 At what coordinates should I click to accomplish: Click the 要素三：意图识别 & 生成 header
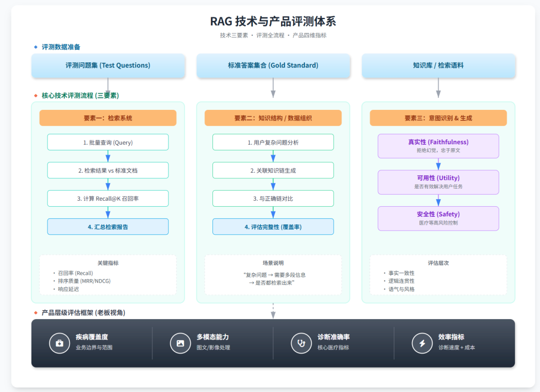tap(438, 118)
